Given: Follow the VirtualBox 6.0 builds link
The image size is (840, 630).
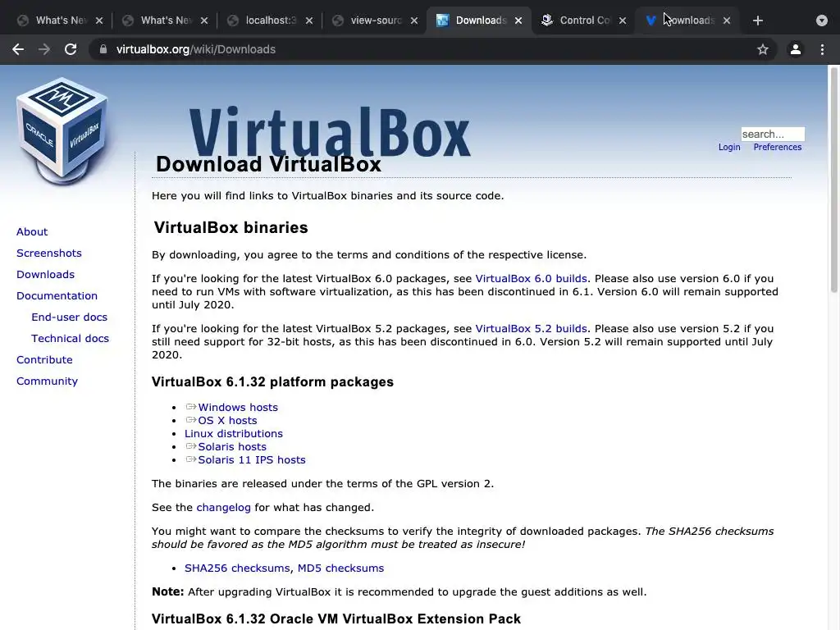Looking at the screenshot, I should (x=531, y=279).
